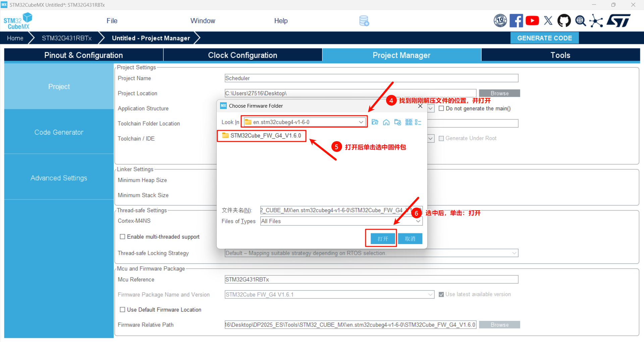Switch to Clock Configuration tab
Screen dimensions: 644x342
[243, 55]
